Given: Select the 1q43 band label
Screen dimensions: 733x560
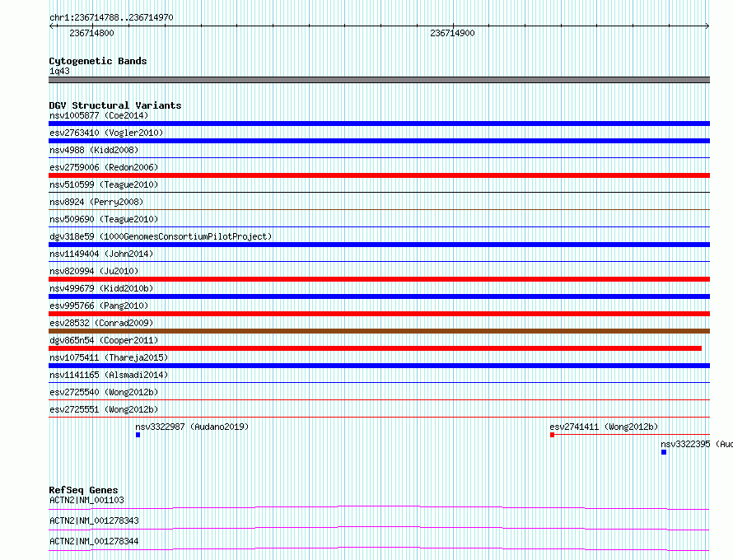Looking at the screenshot, I should [59, 71].
